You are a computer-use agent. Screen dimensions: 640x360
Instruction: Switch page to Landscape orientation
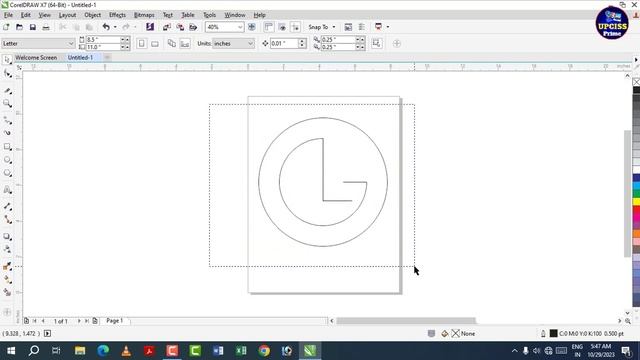pos(155,43)
